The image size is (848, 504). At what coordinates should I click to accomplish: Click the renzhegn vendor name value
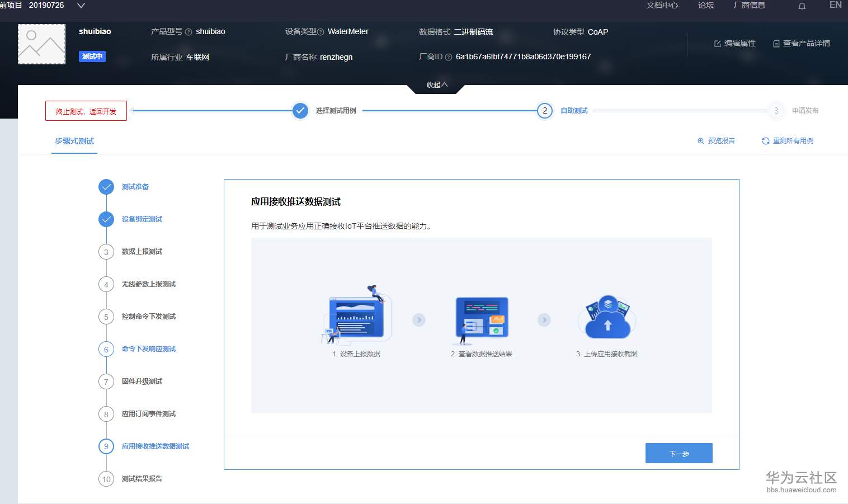[x=336, y=57]
